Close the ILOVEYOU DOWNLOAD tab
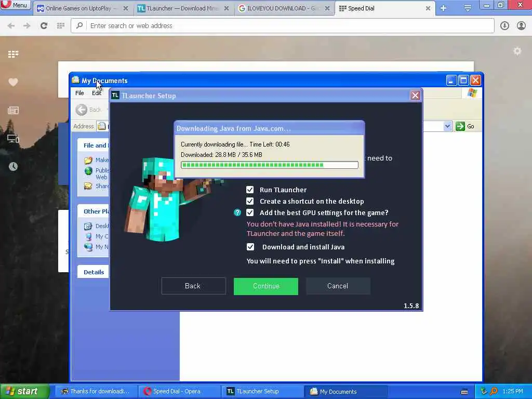 point(327,8)
